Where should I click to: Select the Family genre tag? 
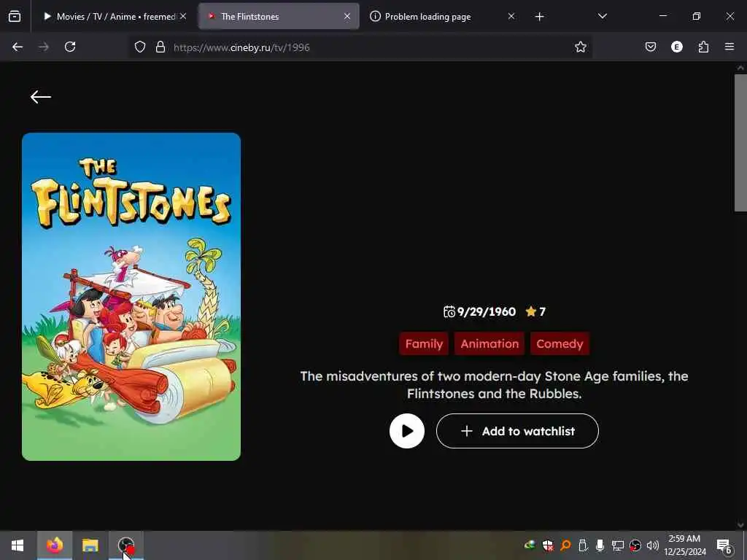click(424, 344)
